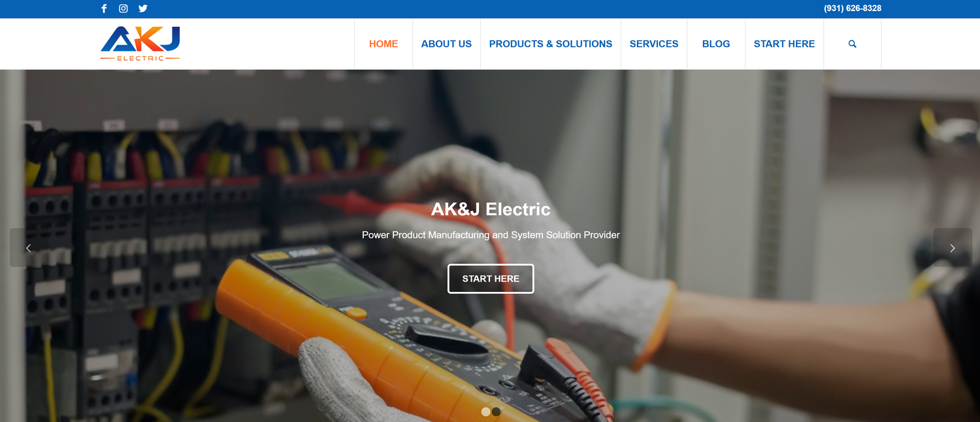This screenshot has width=980, height=422.
Task: Open the Instagram social icon
Action: click(x=123, y=8)
